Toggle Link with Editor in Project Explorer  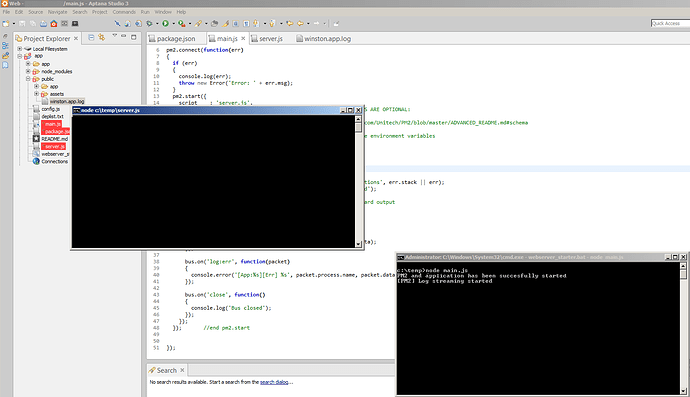pos(102,37)
